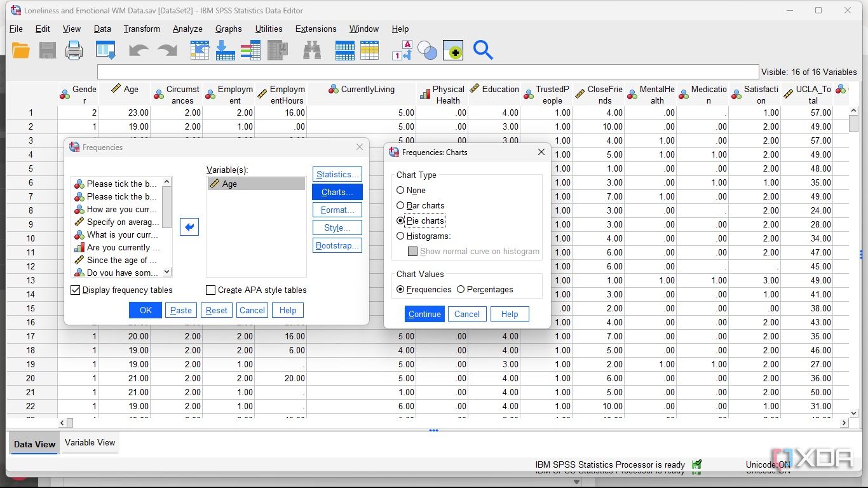This screenshot has width=868, height=488.
Task: Choose Frequencies under Chart Values
Action: 400,289
